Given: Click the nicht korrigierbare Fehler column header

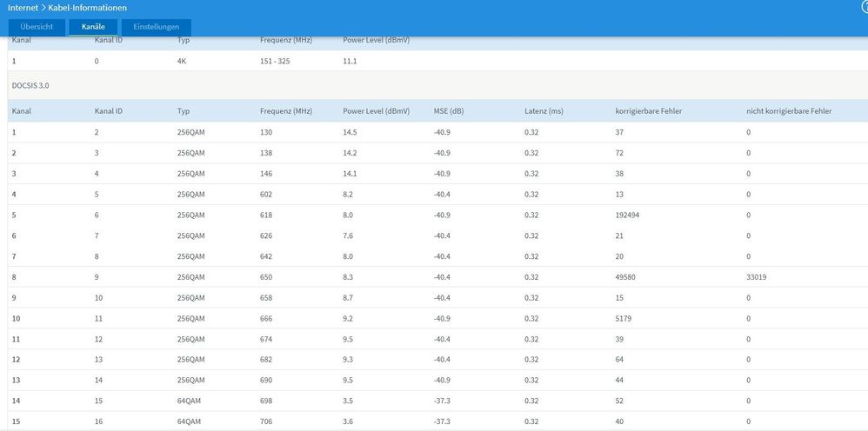Looking at the screenshot, I should tap(789, 111).
